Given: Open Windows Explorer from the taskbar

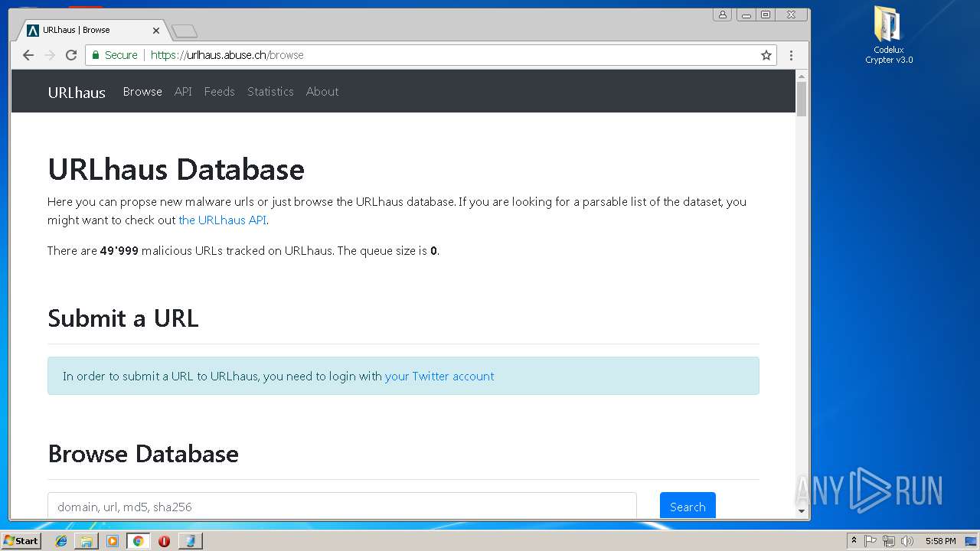Looking at the screenshot, I should pos(87,541).
